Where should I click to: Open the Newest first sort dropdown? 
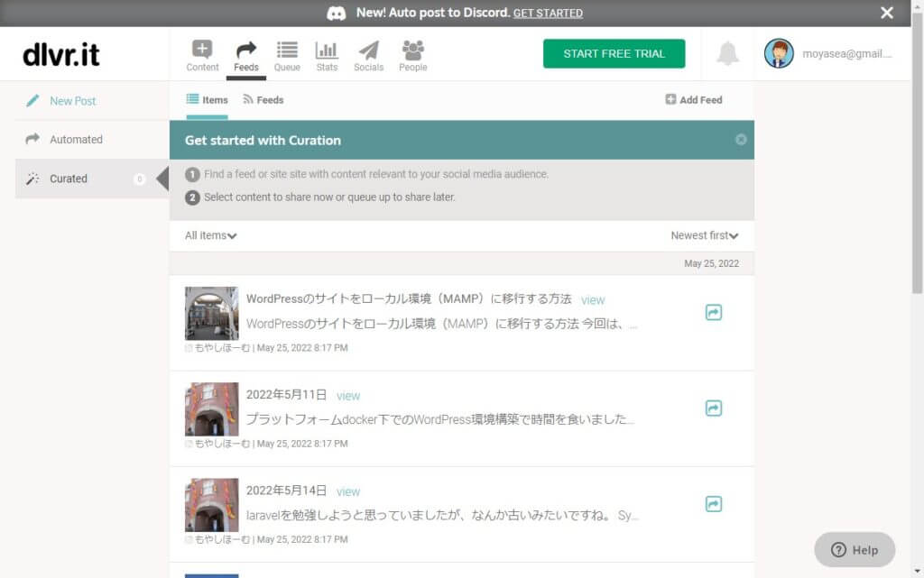coord(704,235)
